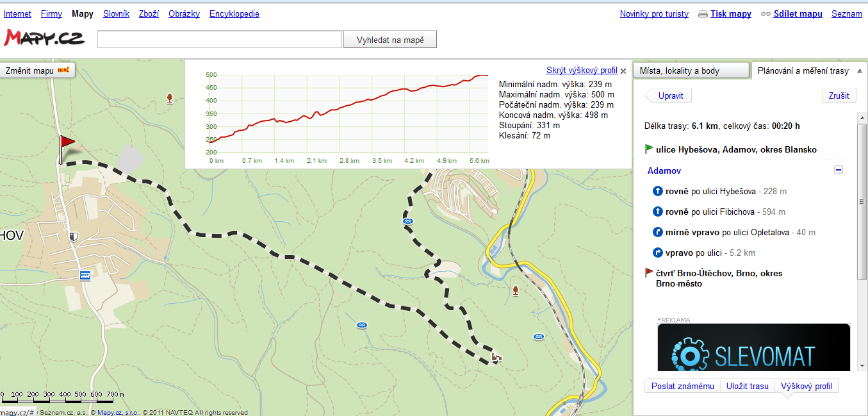
Task: Click the route panel's vertical scrollbar
Action: click(862, 201)
